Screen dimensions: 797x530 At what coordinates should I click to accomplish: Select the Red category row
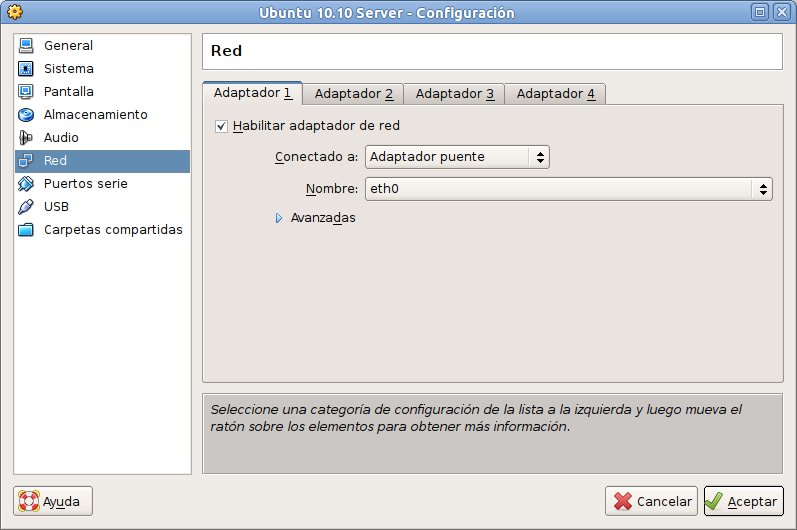(x=102, y=161)
